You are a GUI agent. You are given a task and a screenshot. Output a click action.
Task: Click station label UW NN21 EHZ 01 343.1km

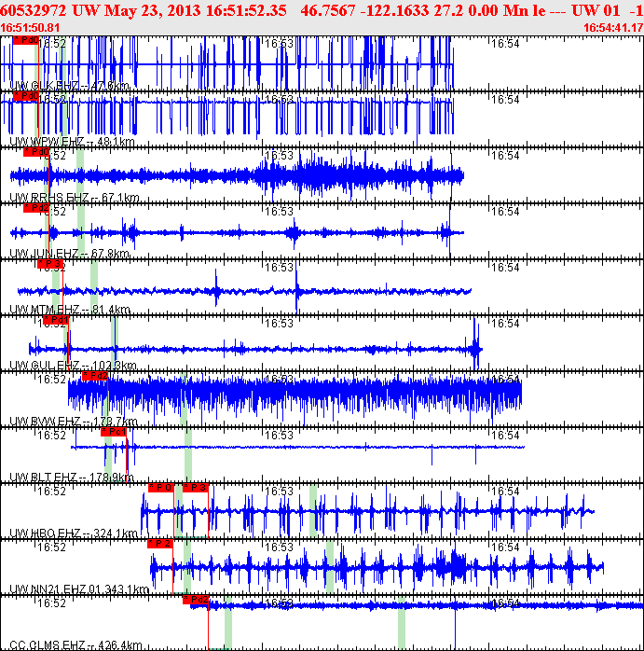tap(79, 589)
